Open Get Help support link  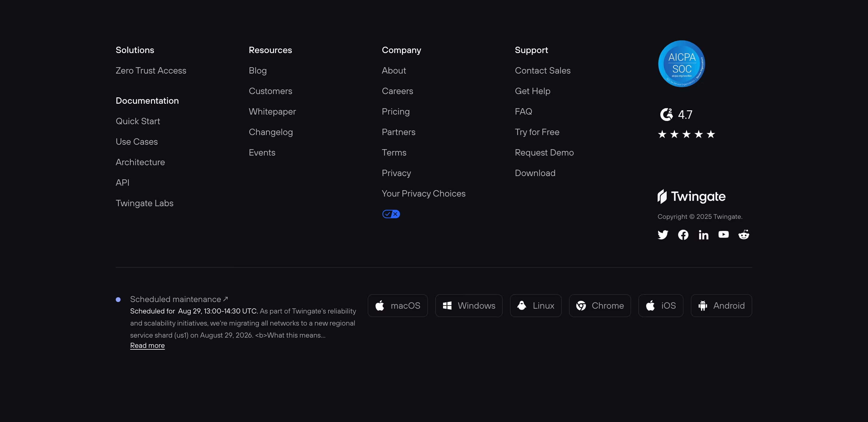(x=532, y=91)
